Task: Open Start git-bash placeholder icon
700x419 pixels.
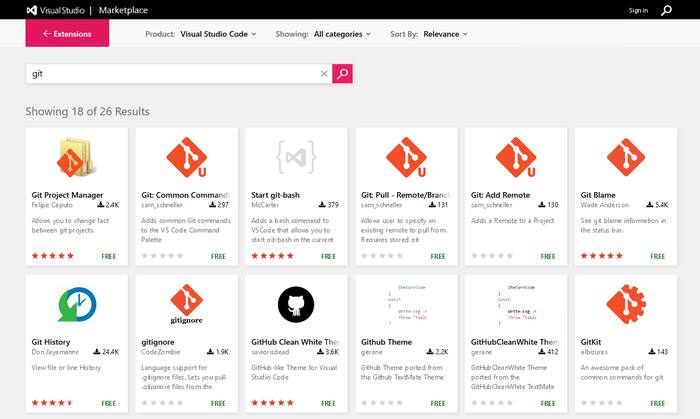Action: tap(296, 157)
